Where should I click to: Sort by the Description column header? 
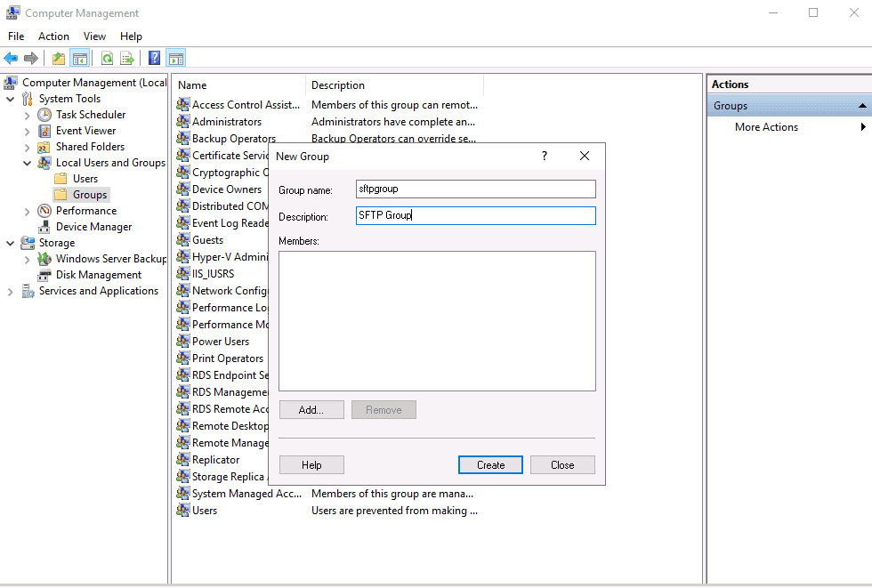pyautogui.click(x=394, y=85)
